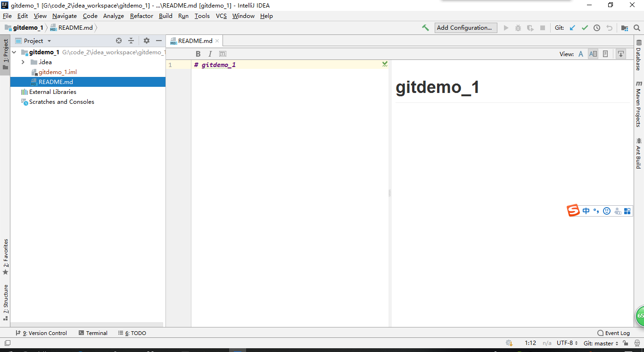Screen dimensions: 644x352
Task: Open the Ant Build side panel
Action: click(x=639, y=153)
